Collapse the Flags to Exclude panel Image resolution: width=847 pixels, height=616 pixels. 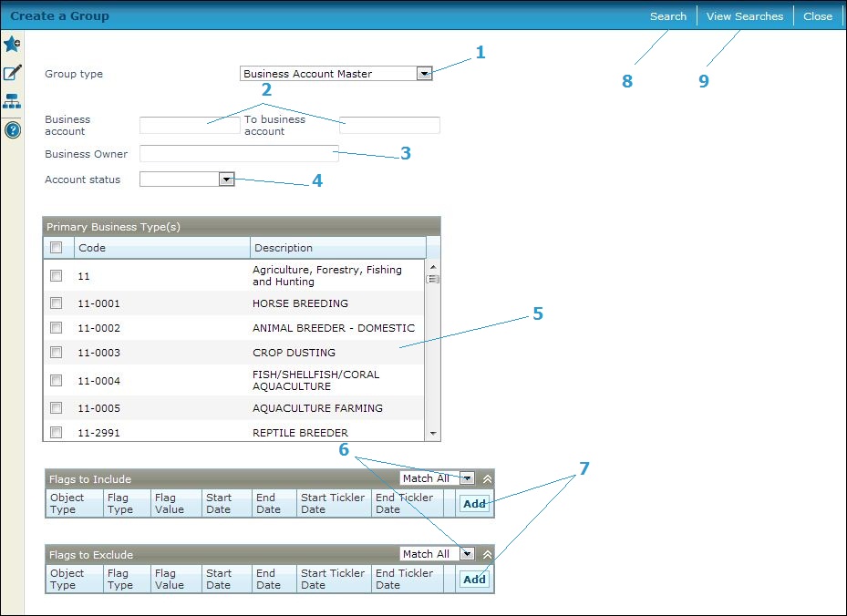click(x=487, y=554)
